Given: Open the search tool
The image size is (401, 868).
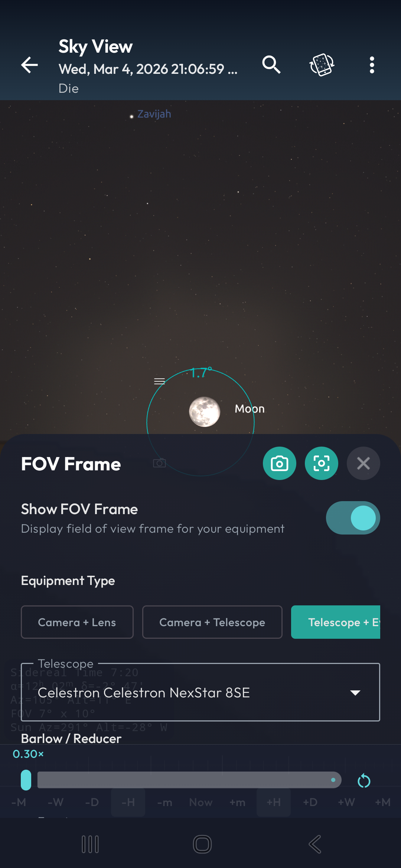Looking at the screenshot, I should tap(271, 65).
